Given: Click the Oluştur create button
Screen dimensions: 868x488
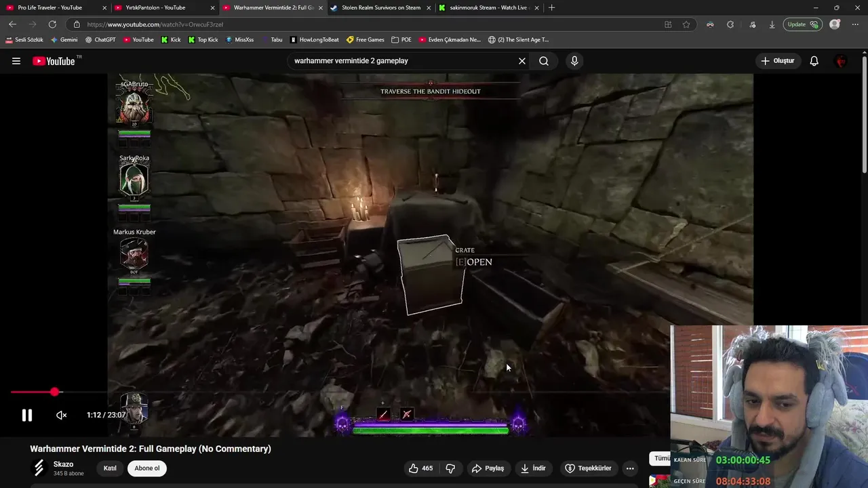Looking at the screenshot, I should tap(777, 61).
